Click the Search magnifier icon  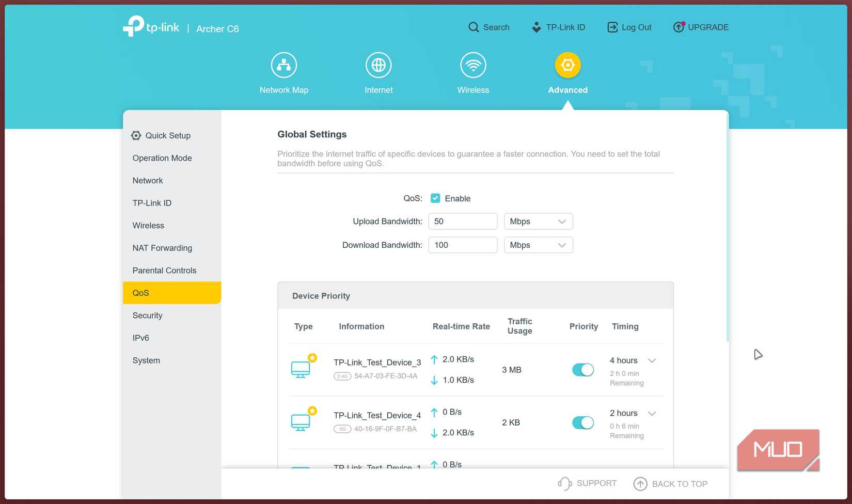pos(474,27)
